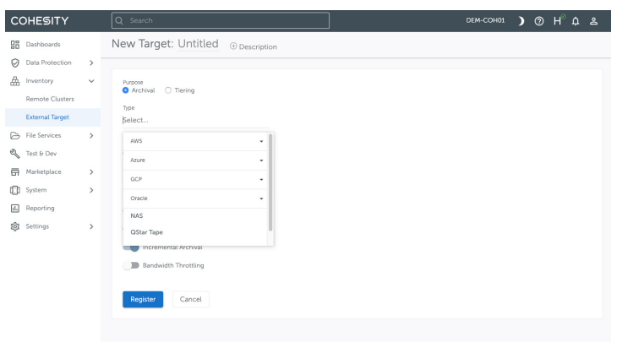Collapse the Inventory chevron

(x=91, y=81)
